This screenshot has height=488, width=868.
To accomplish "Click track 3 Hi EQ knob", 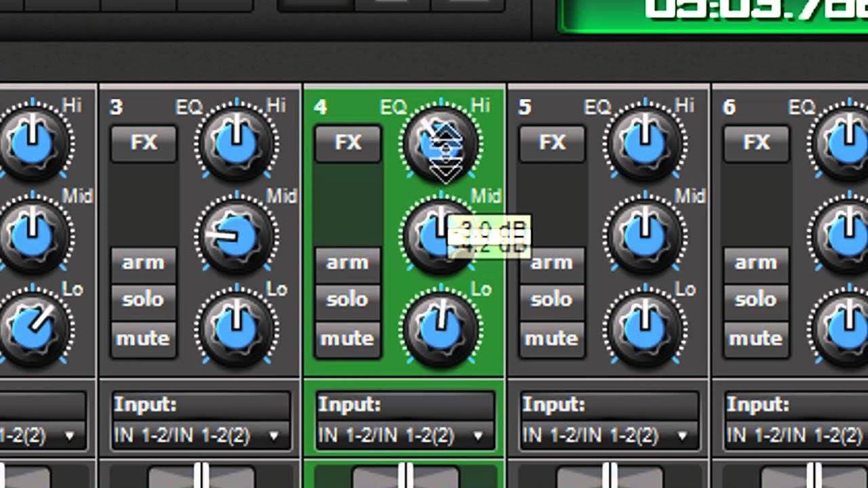I will 237,143.
